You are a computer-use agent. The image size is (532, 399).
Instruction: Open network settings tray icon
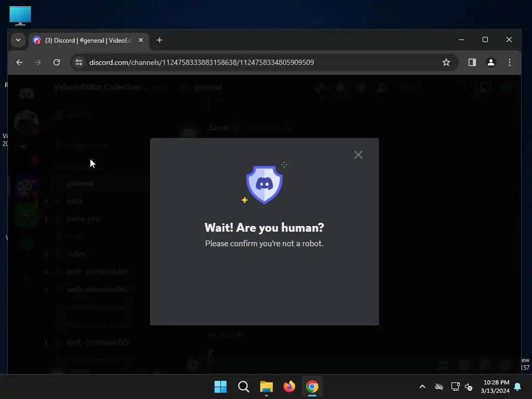(455, 387)
